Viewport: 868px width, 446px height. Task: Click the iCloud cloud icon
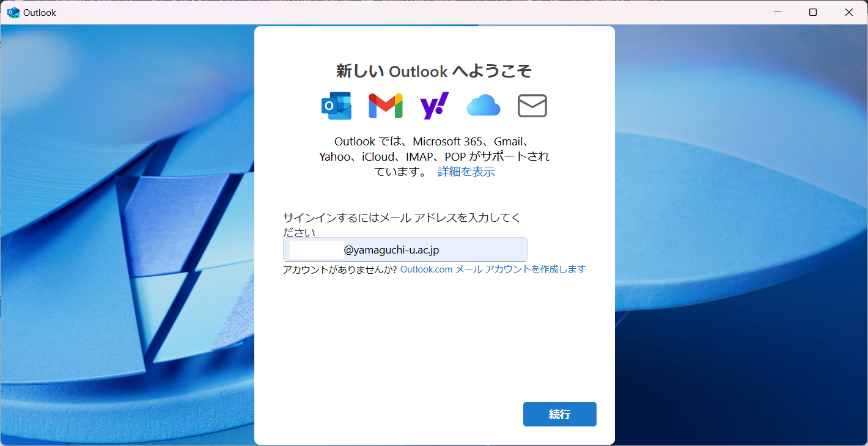click(484, 106)
